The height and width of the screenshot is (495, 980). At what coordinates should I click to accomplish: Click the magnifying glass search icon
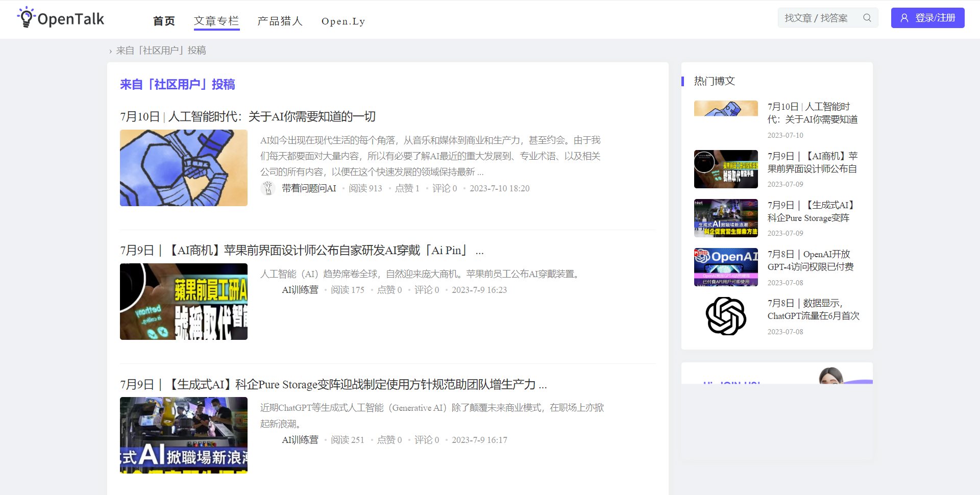coord(867,18)
